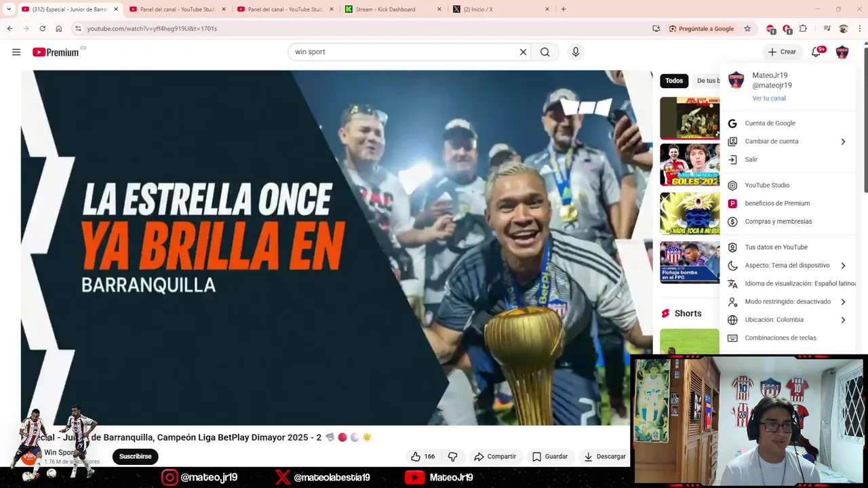Open YouTube Studio from account menu
Viewport: 868px width, 488px height.
pyautogui.click(x=788, y=185)
